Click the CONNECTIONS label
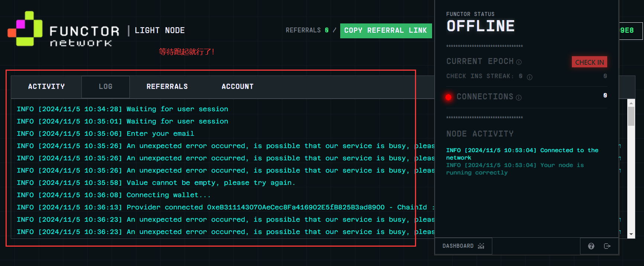644x266 pixels. [485, 97]
